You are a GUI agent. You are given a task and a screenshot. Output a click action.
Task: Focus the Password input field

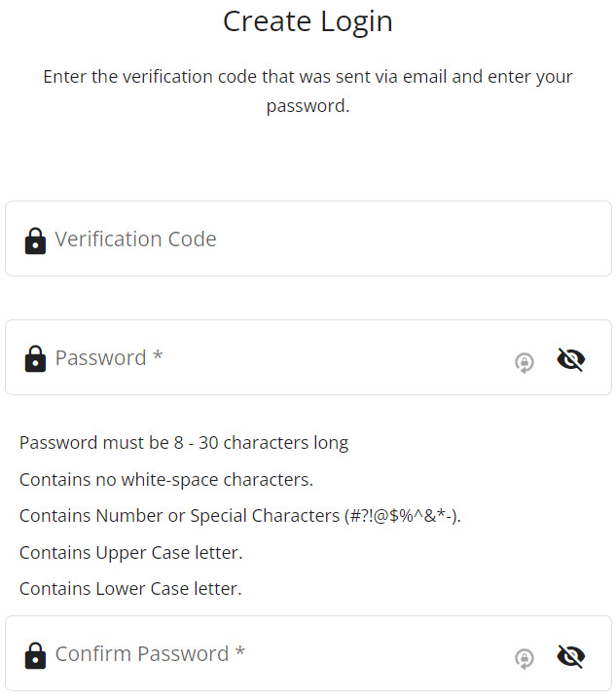pos(308,357)
